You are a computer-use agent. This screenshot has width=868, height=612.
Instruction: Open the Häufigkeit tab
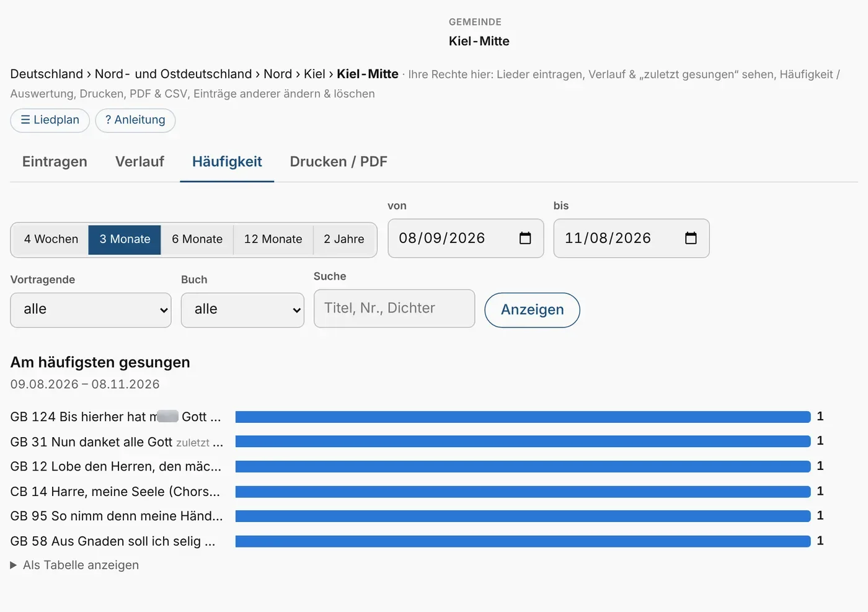pos(227,162)
